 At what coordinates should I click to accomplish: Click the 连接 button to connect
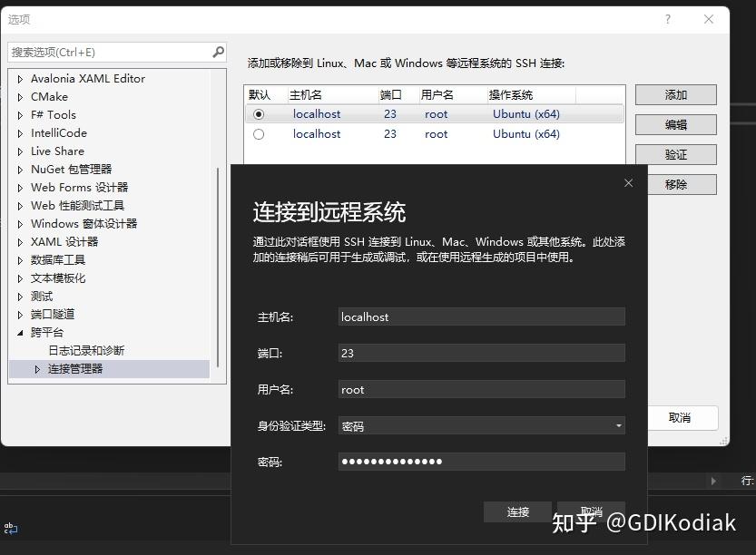tap(517, 511)
